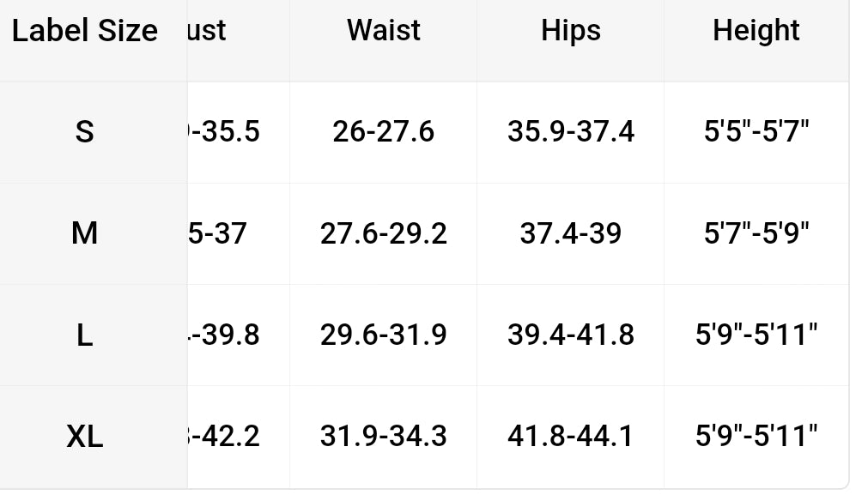The image size is (868, 501).
Task: Click hips measurement 41.8-44.1
Action: pos(570,436)
